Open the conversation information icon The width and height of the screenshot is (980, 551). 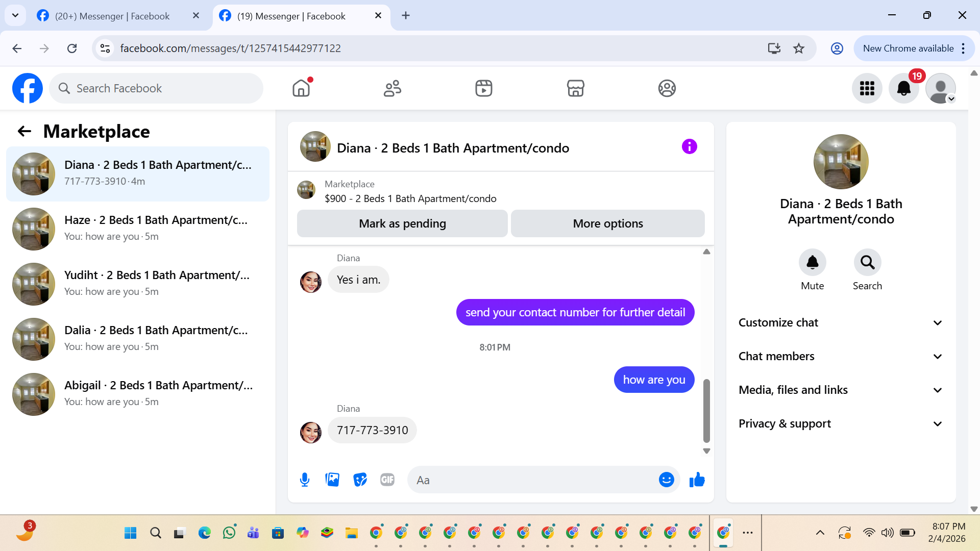(689, 147)
